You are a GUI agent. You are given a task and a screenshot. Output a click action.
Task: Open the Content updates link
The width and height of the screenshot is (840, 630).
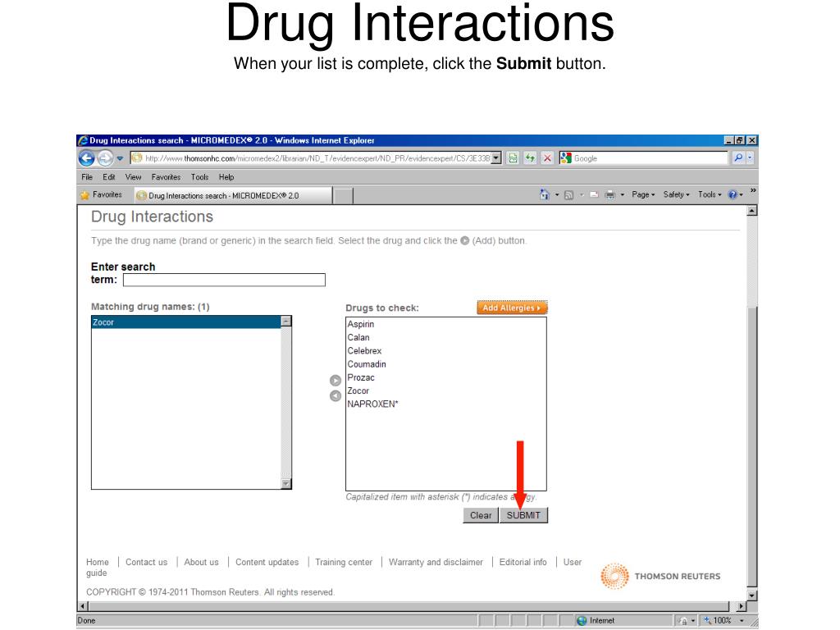267,562
